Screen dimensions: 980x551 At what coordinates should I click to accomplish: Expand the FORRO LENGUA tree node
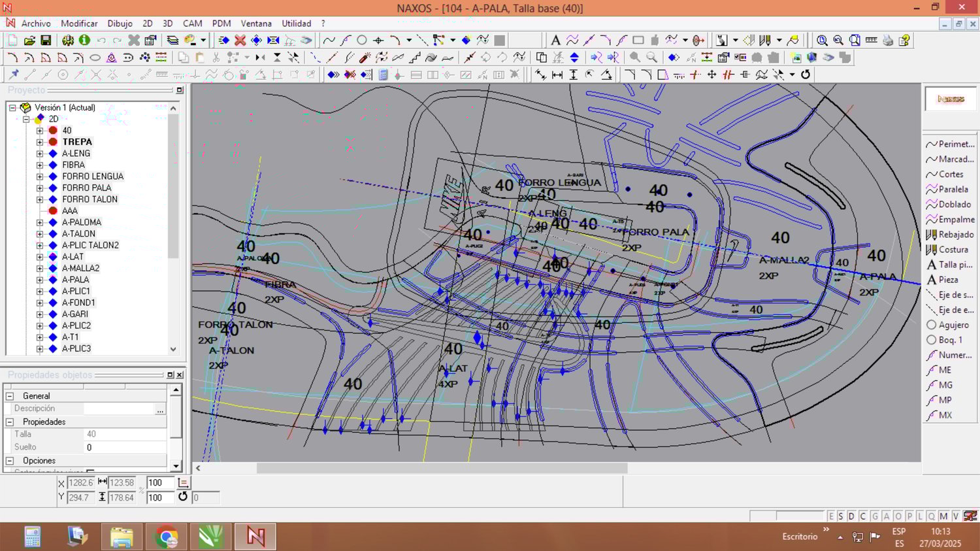point(40,176)
